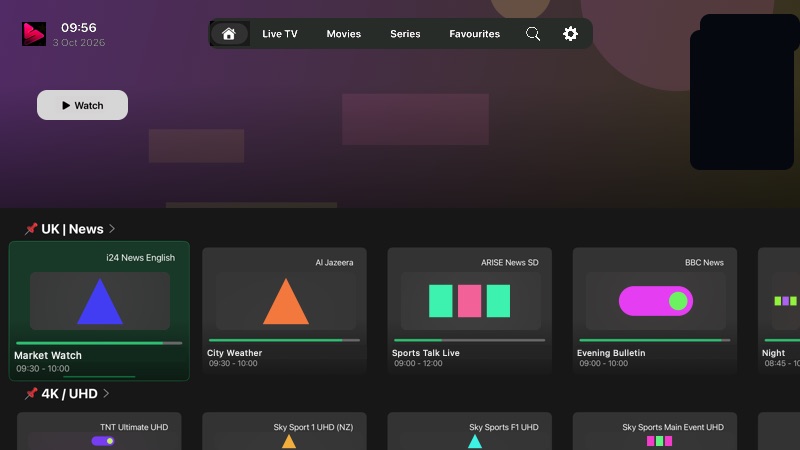This screenshot has width=800, height=450.
Task: Open the Sky Sport 1 UHD (NZ) card
Action: pyautogui.click(x=284, y=431)
